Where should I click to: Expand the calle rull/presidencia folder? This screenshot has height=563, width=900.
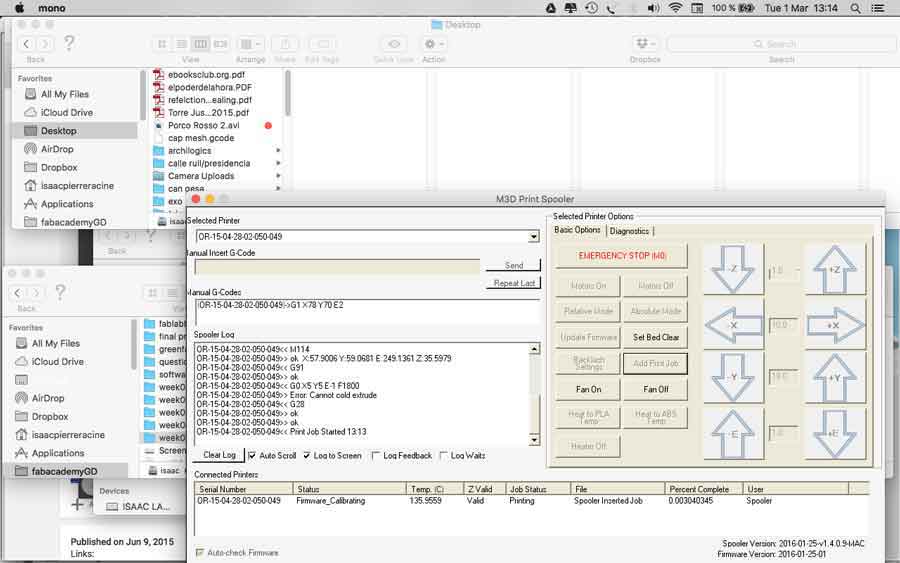click(x=278, y=164)
